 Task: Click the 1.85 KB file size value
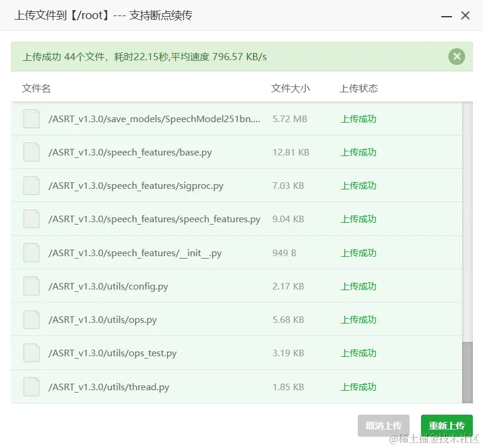[x=288, y=387]
